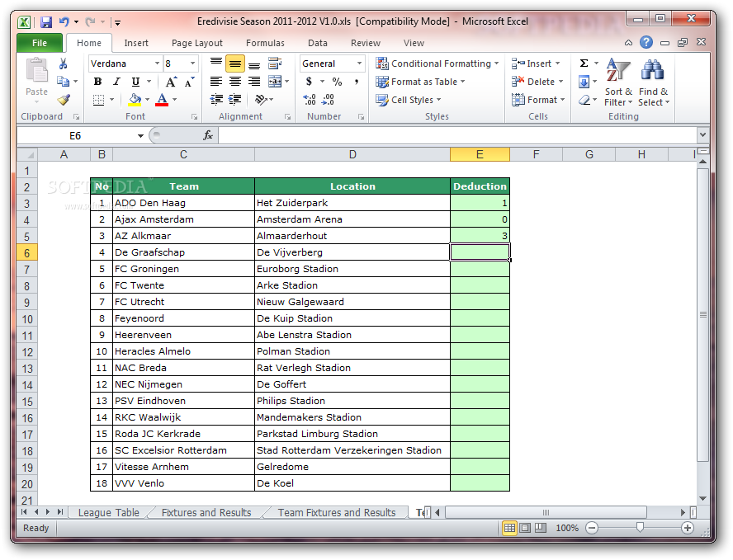Open the General number format dropdown
This screenshot has width=733, height=560.
[359, 64]
